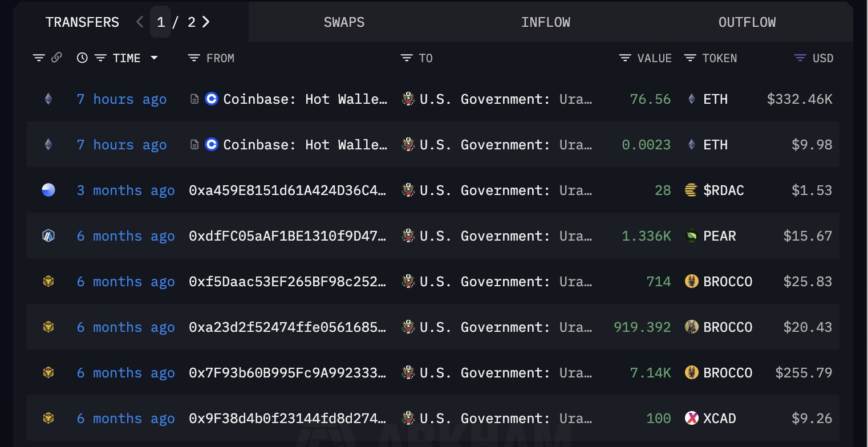This screenshot has height=447, width=868.
Task: Open the INFLOW tab
Action: pyautogui.click(x=545, y=22)
